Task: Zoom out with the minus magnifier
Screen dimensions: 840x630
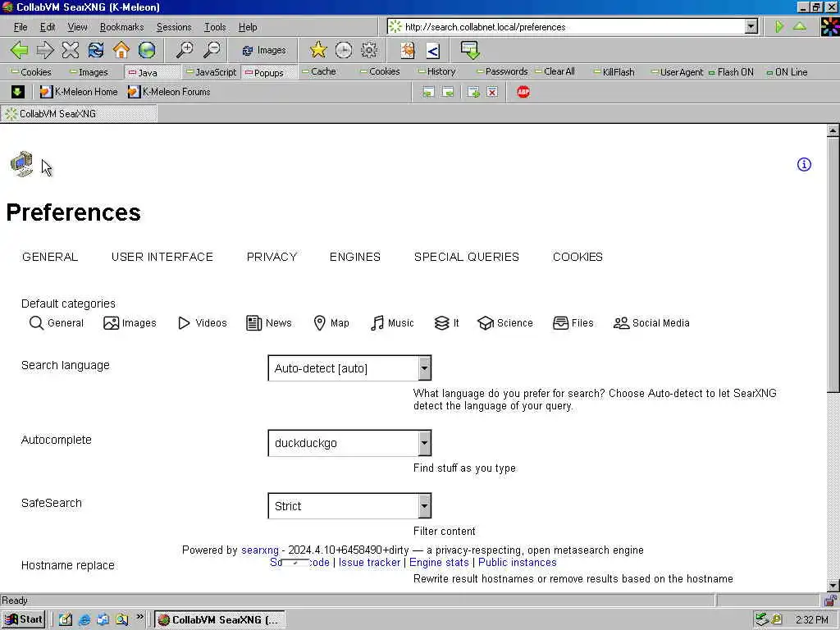Action: (212, 50)
